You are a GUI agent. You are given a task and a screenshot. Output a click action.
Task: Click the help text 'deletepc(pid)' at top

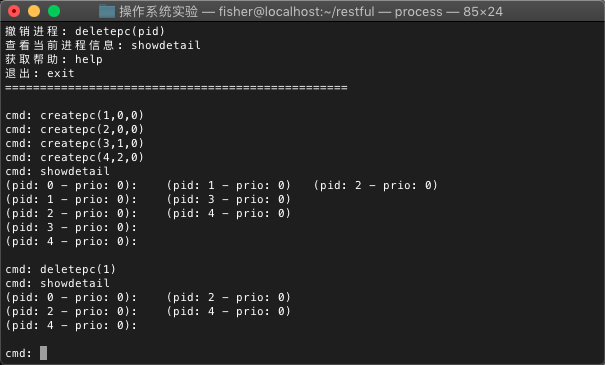pyautogui.click(x=120, y=31)
